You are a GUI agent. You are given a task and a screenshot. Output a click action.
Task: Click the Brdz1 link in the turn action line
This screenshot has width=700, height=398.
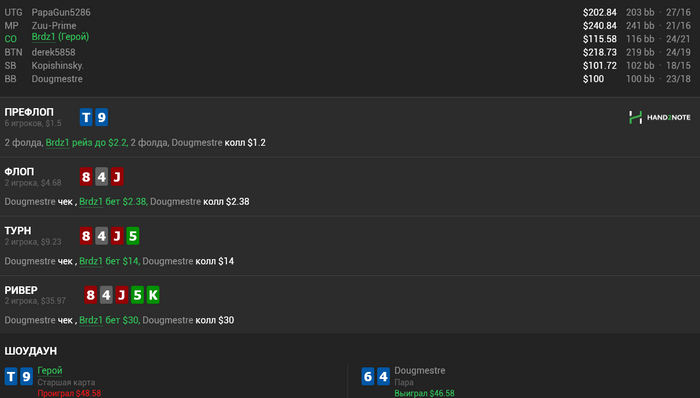point(91,261)
